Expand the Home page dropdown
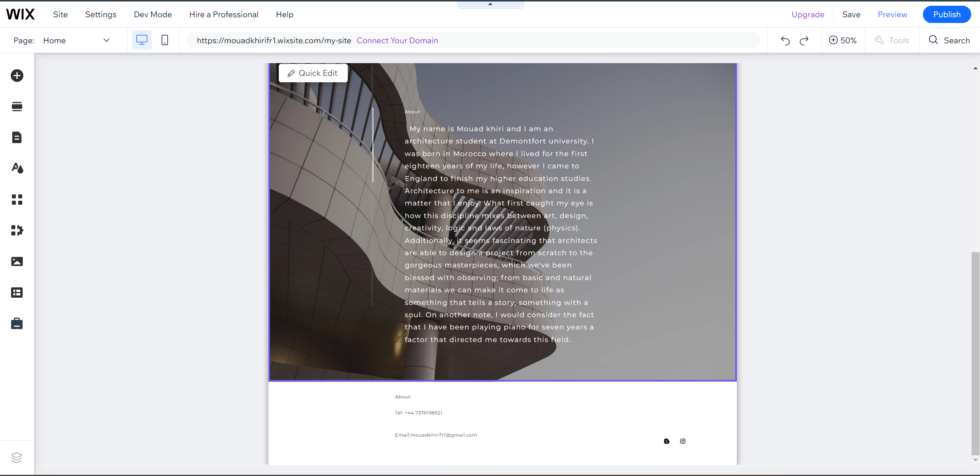 tap(106, 40)
